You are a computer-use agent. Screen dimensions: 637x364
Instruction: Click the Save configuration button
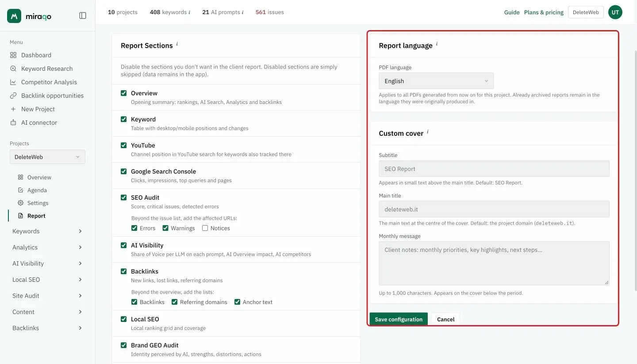pyautogui.click(x=399, y=319)
